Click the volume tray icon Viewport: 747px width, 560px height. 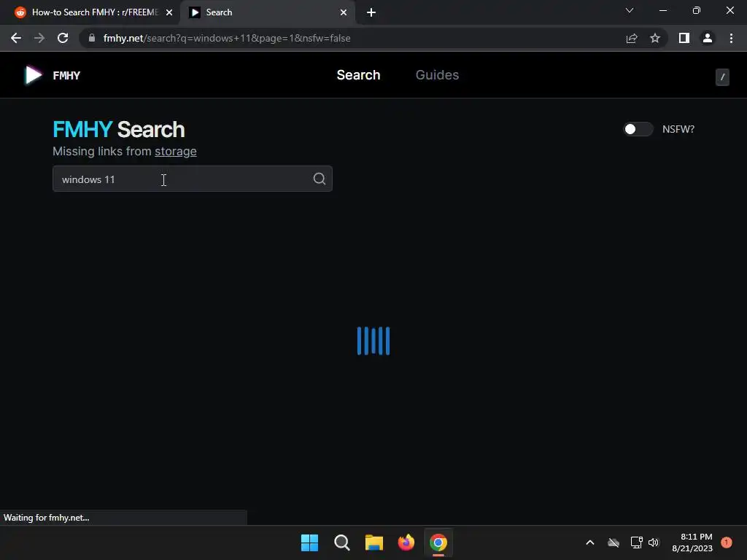[654, 542]
